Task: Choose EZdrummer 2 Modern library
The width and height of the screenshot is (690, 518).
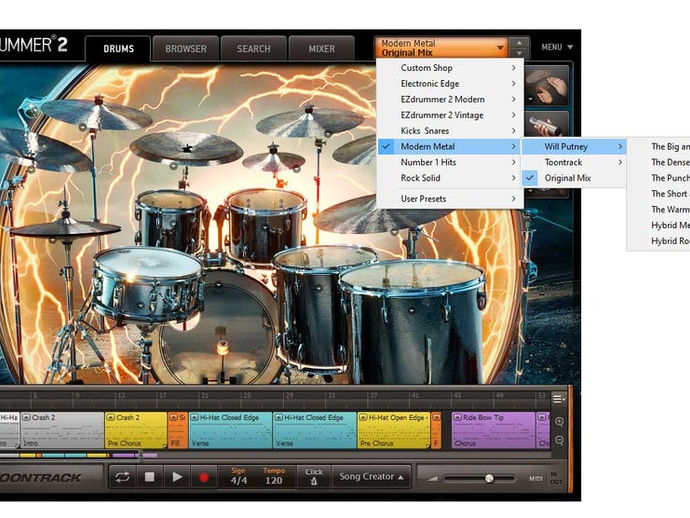Action: [450, 99]
